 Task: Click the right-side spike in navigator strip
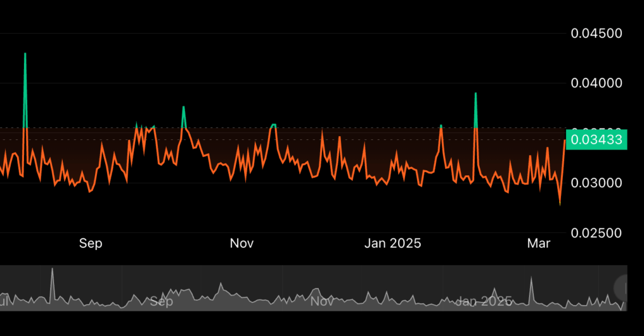pyautogui.click(x=531, y=278)
